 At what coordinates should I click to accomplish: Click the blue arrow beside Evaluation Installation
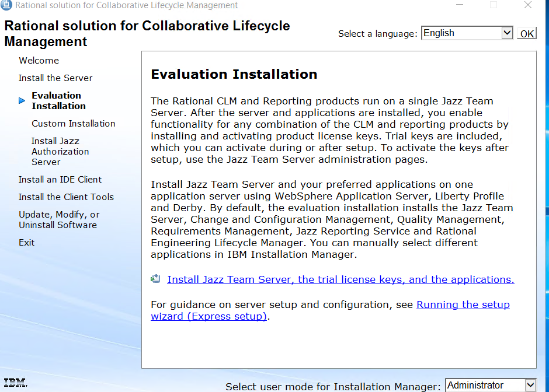pyautogui.click(x=22, y=101)
